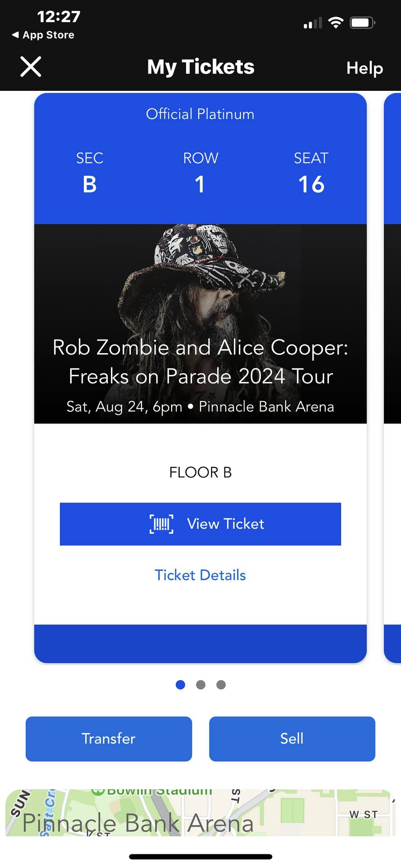
Task: Tap the Wi-Fi status icon
Action: [x=336, y=23]
